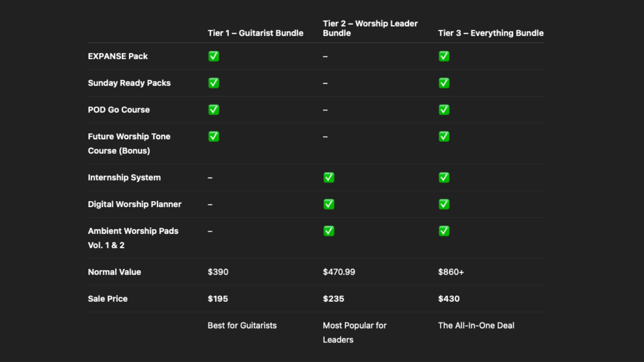This screenshot has height=362, width=644.
Task: Click the Digital Worship Planner check in Tier 2
Action: coord(329,204)
